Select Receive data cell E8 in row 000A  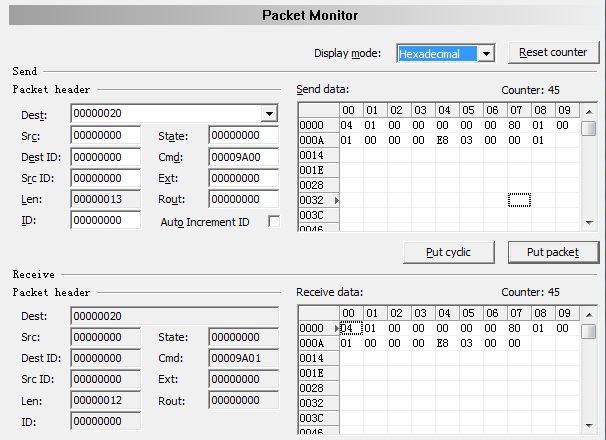coord(447,343)
